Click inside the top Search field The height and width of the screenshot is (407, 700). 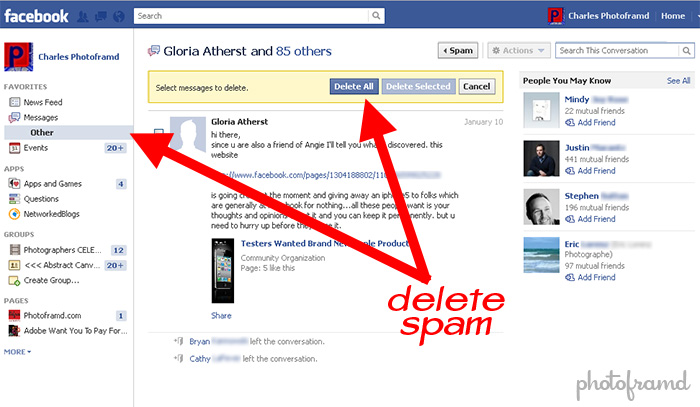(251, 16)
